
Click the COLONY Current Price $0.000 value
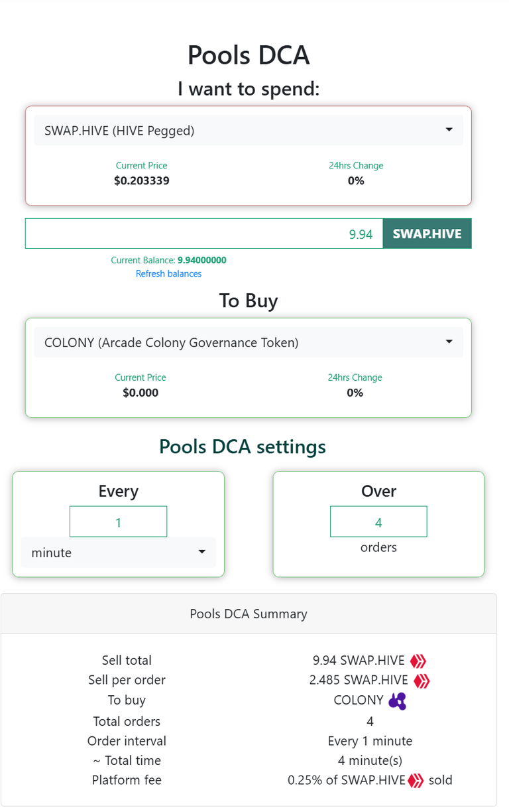pyautogui.click(x=141, y=393)
